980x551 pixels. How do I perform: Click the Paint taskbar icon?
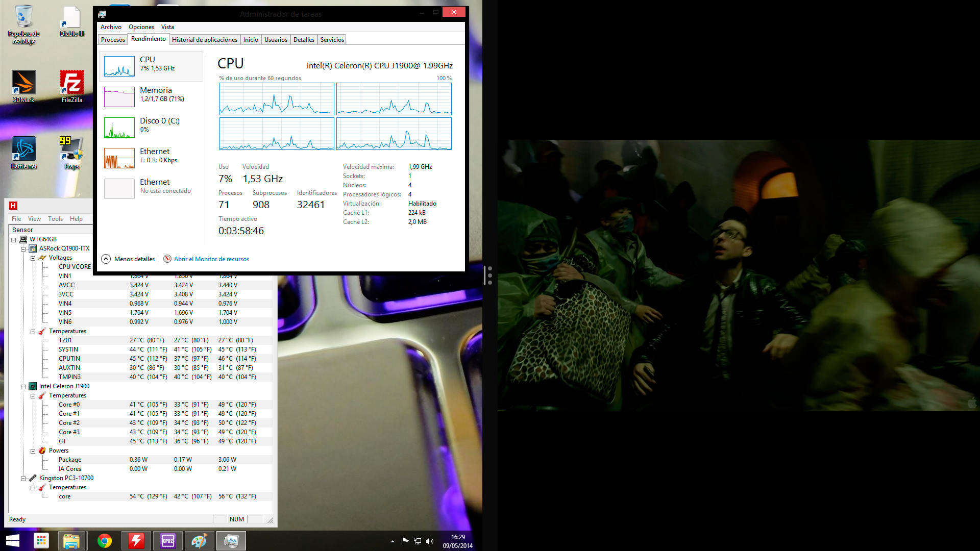(x=199, y=541)
